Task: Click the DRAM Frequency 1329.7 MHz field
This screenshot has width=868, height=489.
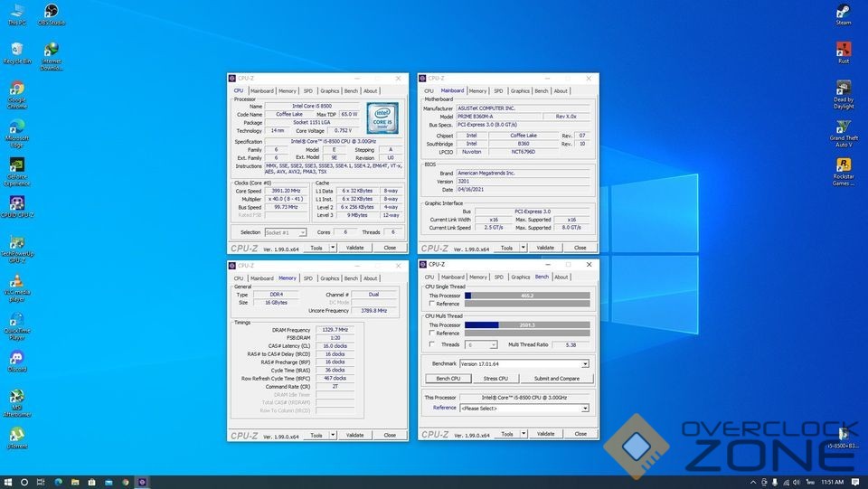Action: tap(335, 330)
